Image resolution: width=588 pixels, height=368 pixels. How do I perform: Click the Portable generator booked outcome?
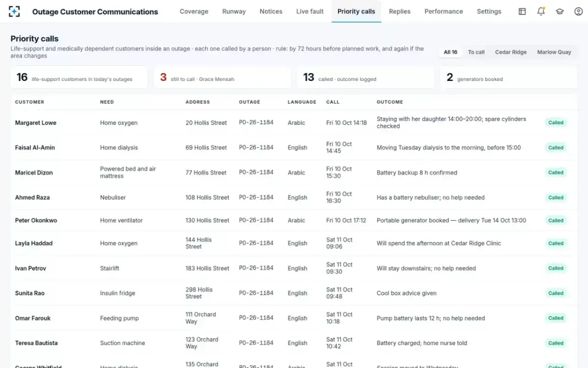[451, 221]
